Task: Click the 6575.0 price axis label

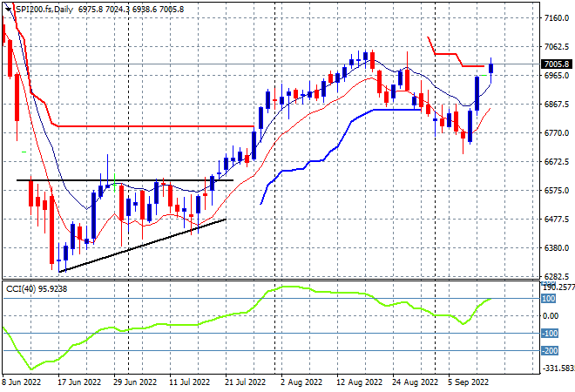Action: [557, 190]
